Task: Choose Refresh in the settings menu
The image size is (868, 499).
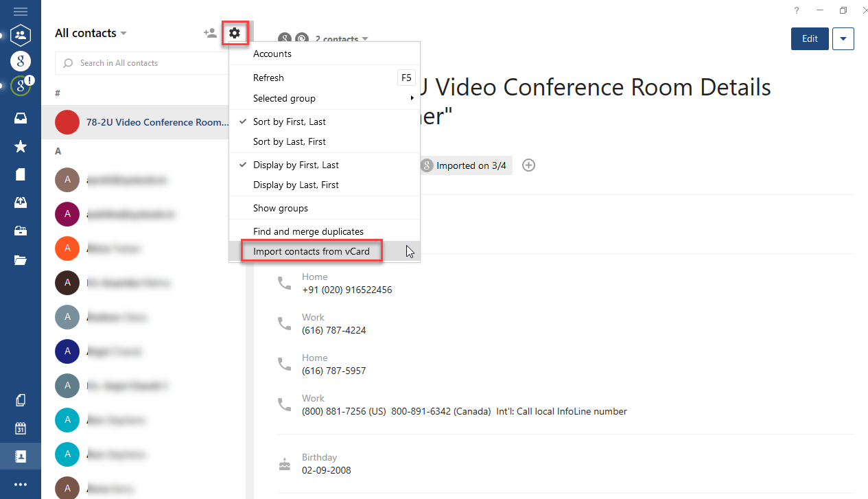Action: point(324,78)
